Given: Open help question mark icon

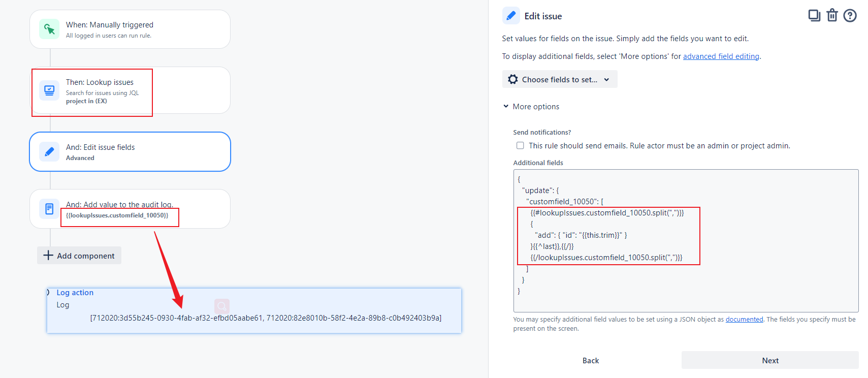Looking at the screenshot, I should pyautogui.click(x=850, y=16).
